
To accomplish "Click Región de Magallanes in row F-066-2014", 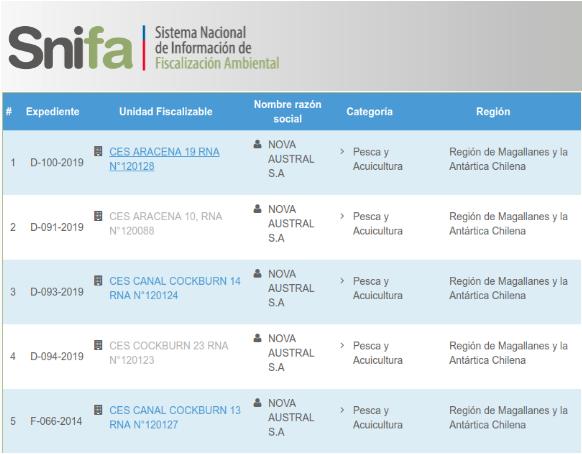I will pos(508,417).
